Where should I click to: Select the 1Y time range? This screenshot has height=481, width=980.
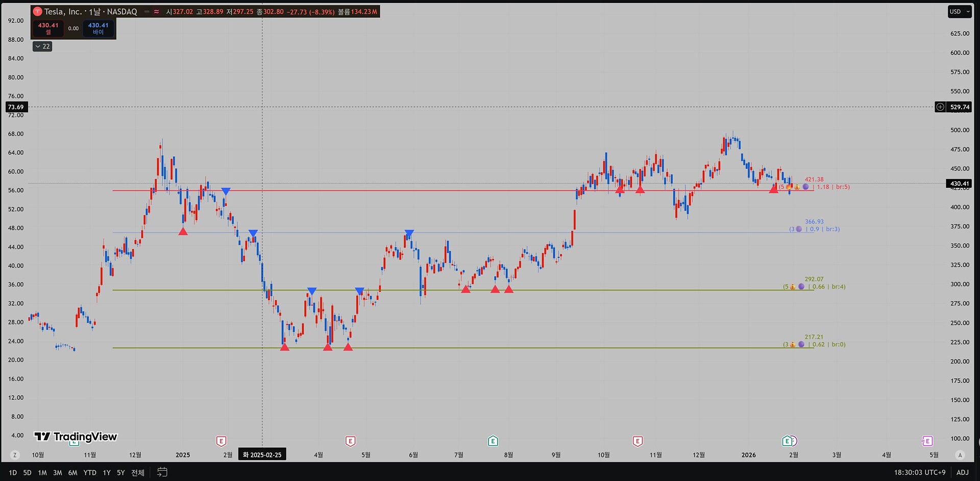[x=107, y=473]
